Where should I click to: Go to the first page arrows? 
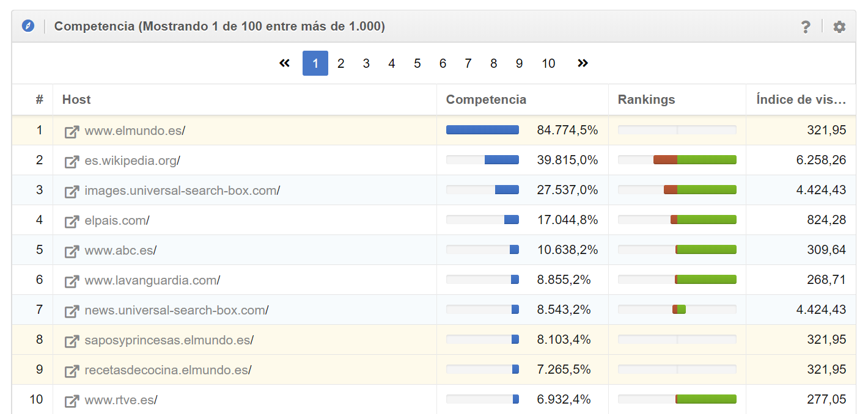coord(284,64)
